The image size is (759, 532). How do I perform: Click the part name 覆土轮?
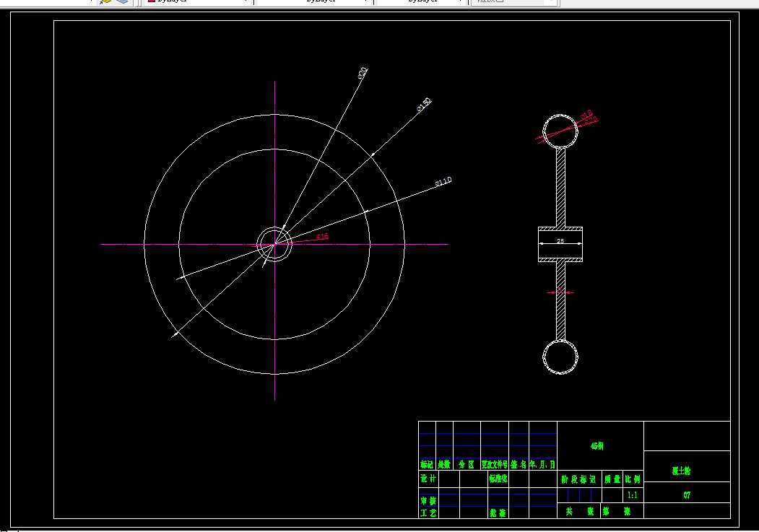tap(681, 471)
